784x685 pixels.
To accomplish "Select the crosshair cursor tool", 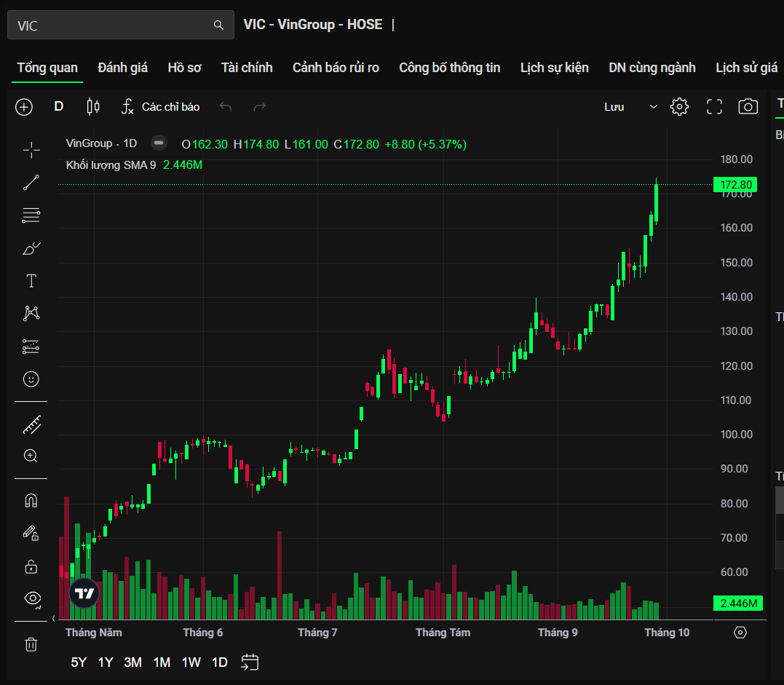I will pos(31,150).
